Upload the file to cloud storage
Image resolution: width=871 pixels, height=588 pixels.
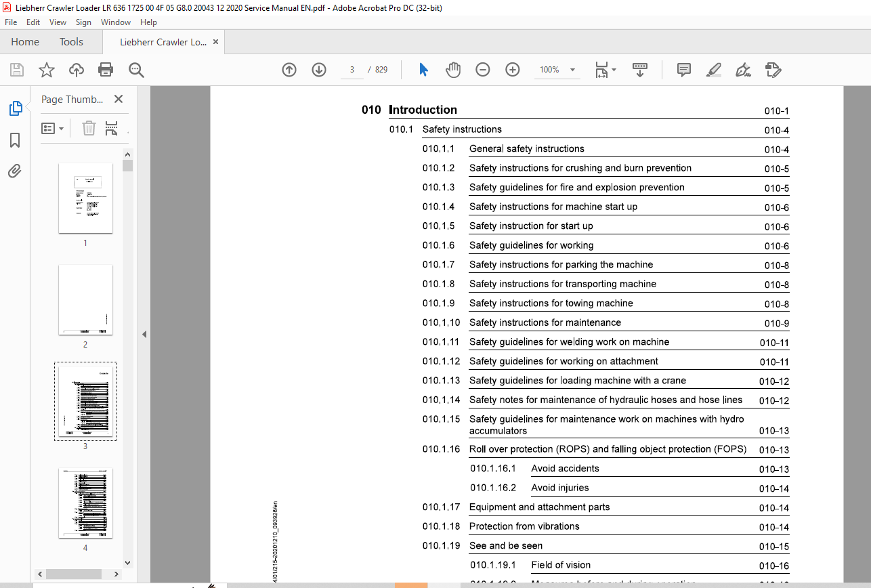[x=76, y=70]
